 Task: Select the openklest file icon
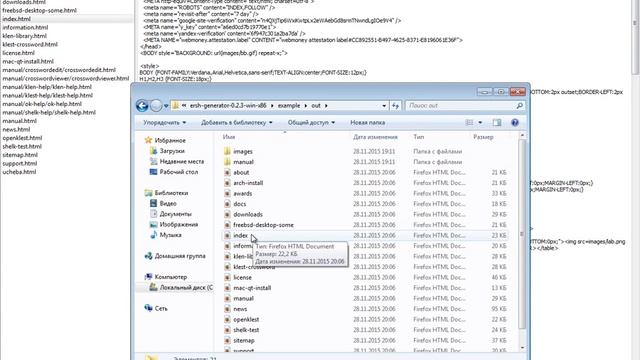228,320
